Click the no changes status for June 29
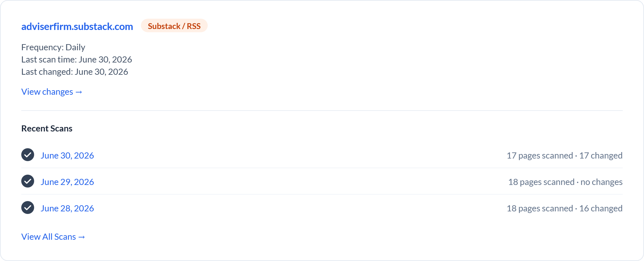 pos(601,182)
